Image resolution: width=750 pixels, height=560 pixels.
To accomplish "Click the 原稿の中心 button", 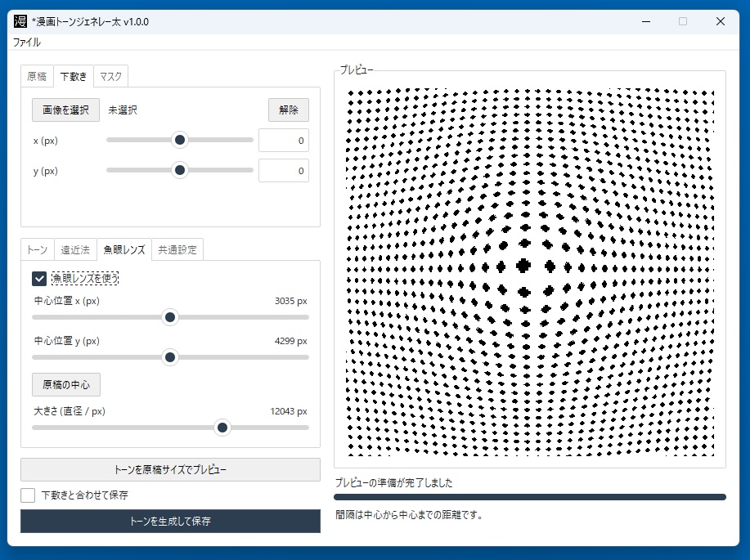I will click(x=66, y=385).
